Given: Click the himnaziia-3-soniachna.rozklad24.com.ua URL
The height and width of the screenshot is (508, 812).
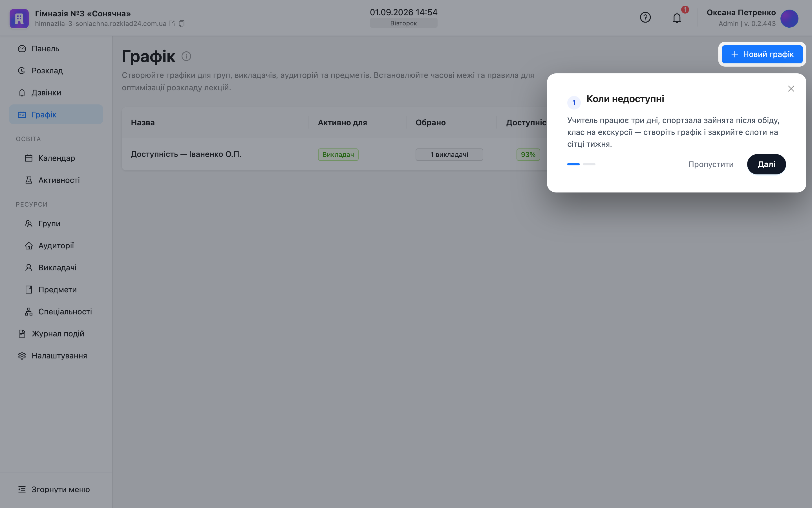Looking at the screenshot, I should click(x=101, y=23).
